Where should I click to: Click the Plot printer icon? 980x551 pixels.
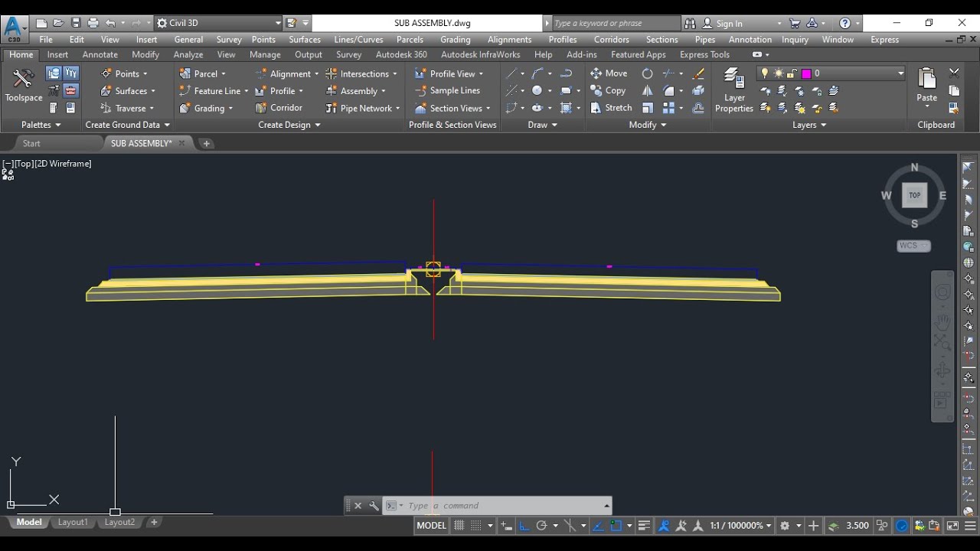[x=93, y=23]
